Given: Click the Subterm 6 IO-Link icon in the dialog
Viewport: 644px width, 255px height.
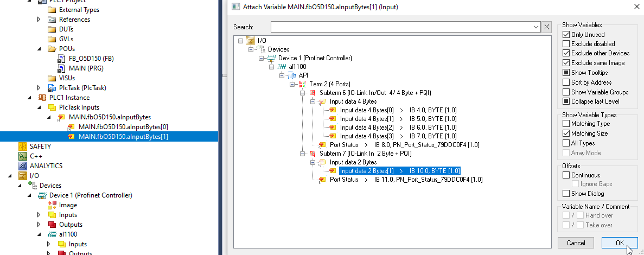Looking at the screenshot, I should coord(313,93).
